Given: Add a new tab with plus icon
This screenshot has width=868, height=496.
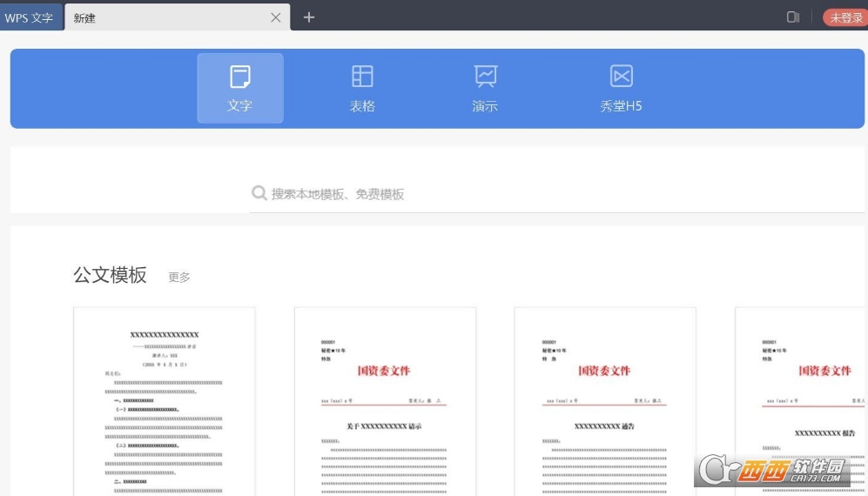Looking at the screenshot, I should (309, 17).
